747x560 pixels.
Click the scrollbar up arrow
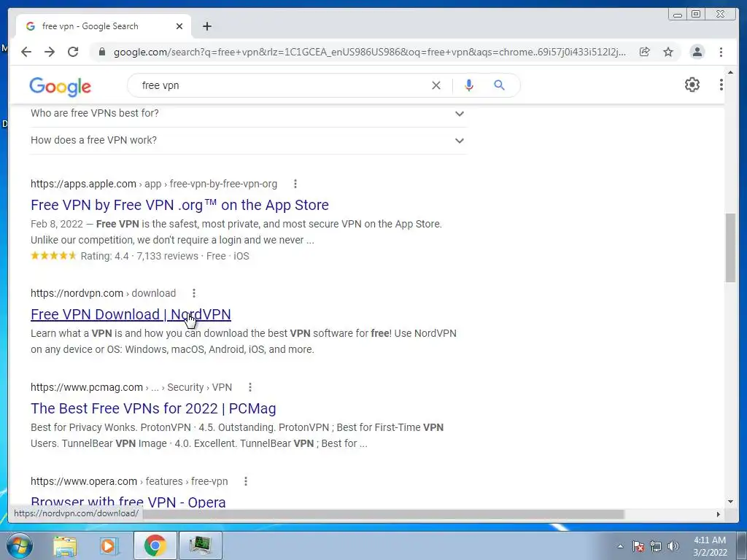[730, 72]
